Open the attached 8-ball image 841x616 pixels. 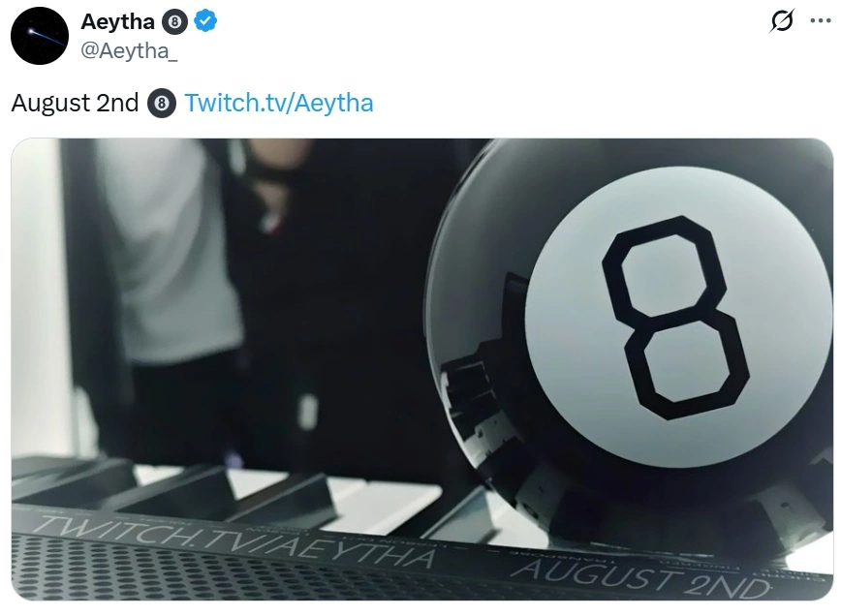[x=422, y=369]
